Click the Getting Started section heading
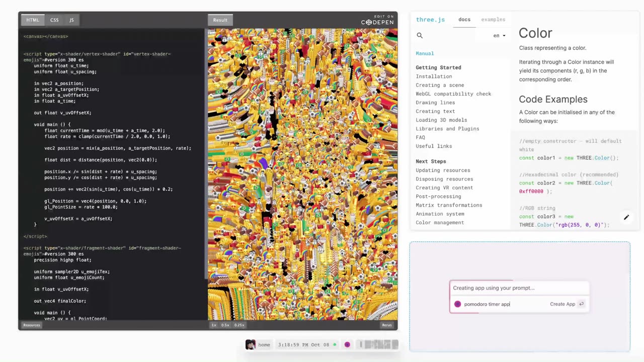 pyautogui.click(x=438, y=67)
